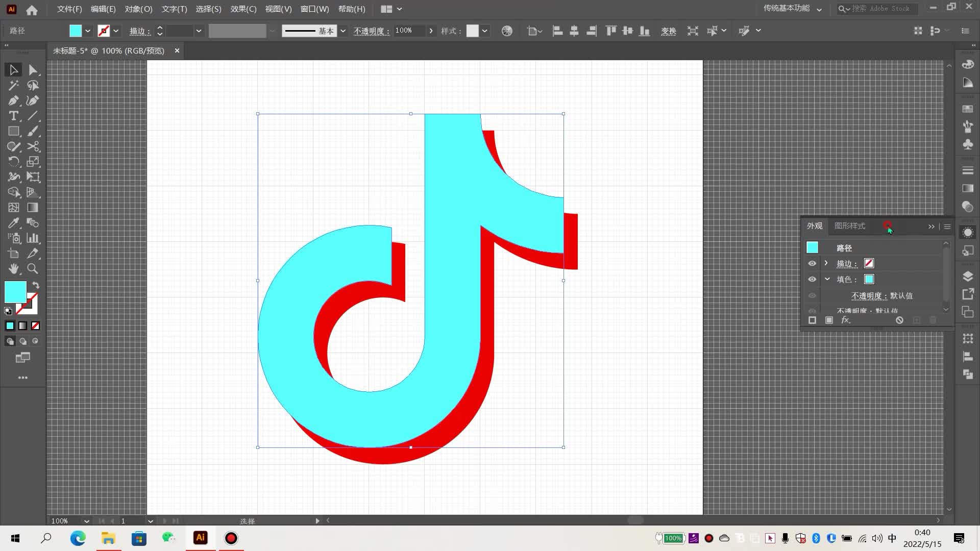
Task: Hide the stroke attribute eye icon
Action: click(812, 263)
